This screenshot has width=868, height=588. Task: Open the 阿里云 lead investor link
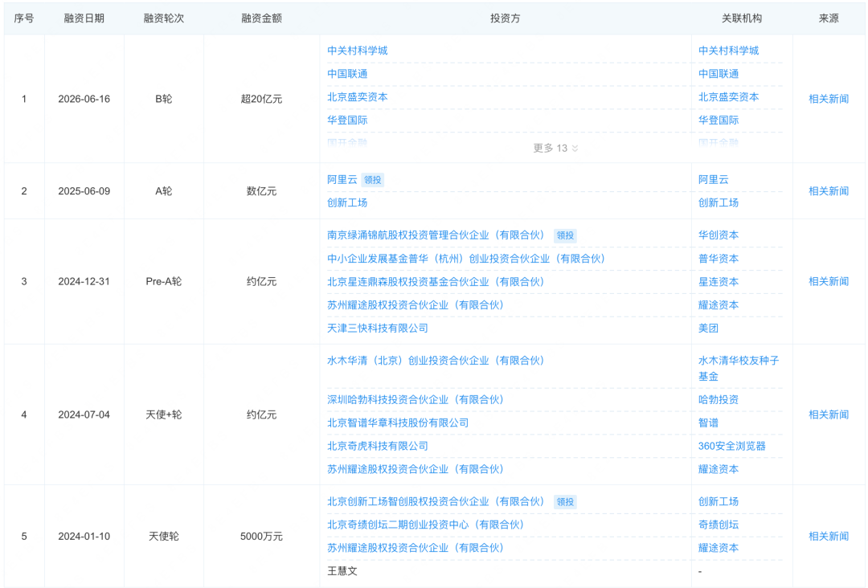pyautogui.click(x=342, y=180)
